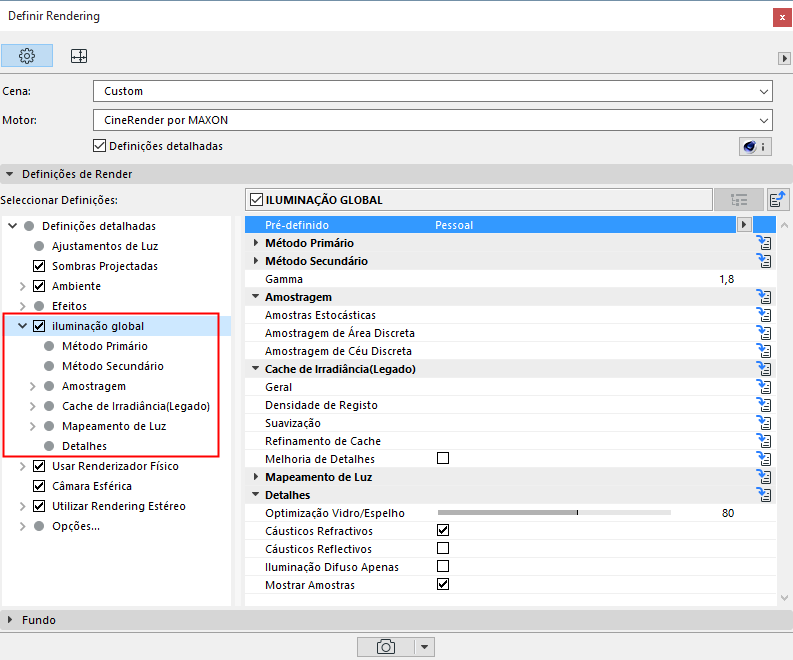
Task: Expand Ambiente tree node
Action: (22, 286)
